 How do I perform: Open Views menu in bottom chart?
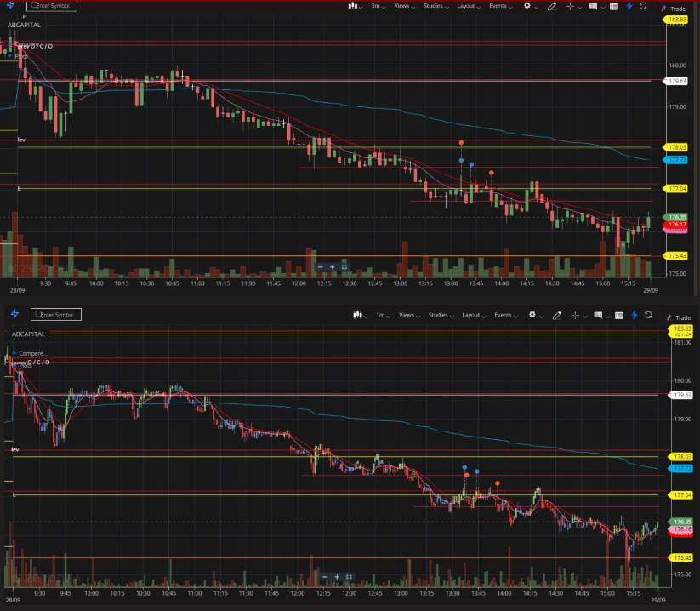pyautogui.click(x=409, y=315)
